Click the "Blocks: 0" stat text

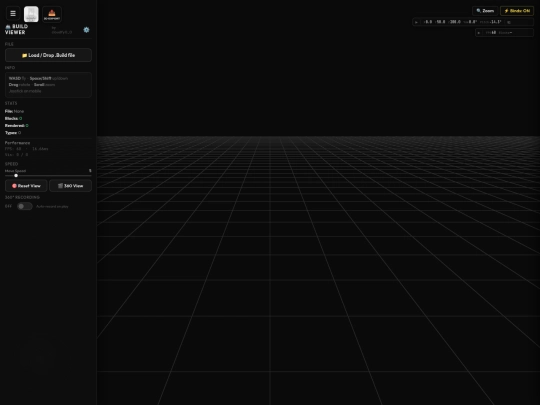click(x=13, y=118)
